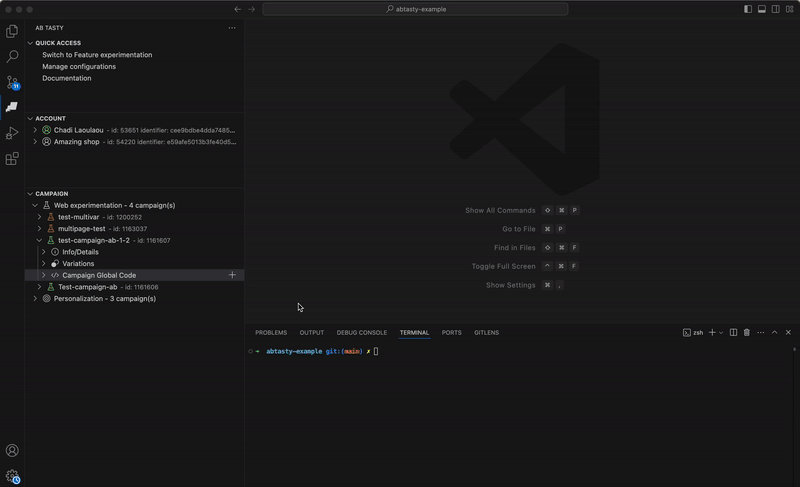Image resolution: width=800 pixels, height=487 pixels.
Task: Expand the Variations node
Action: (x=43, y=264)
